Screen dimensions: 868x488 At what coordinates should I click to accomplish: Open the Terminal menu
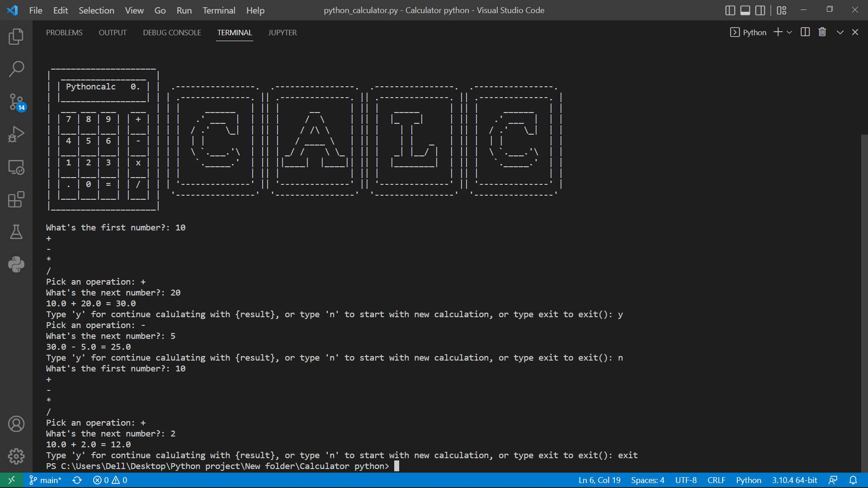219,10
